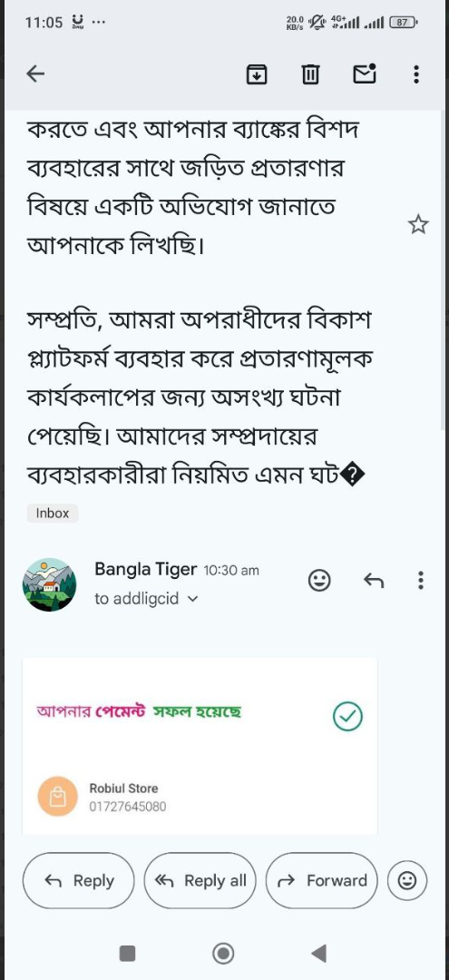Image resolution: width=449 pixels, height=980 pixels.
Task: Open Bangla Tiger sender avatar
Action: pos(49,585)
